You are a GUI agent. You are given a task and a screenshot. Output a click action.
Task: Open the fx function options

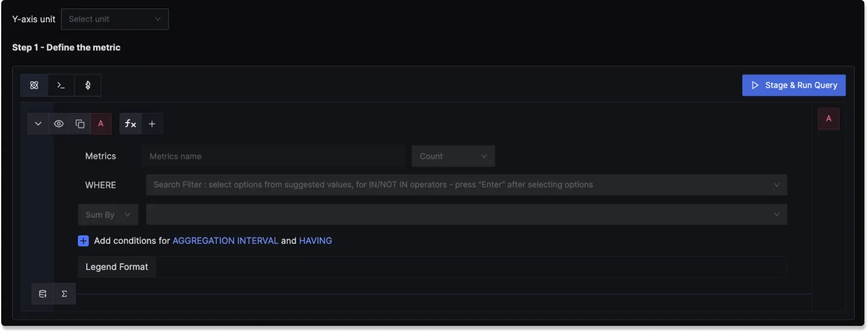[130, 124]
